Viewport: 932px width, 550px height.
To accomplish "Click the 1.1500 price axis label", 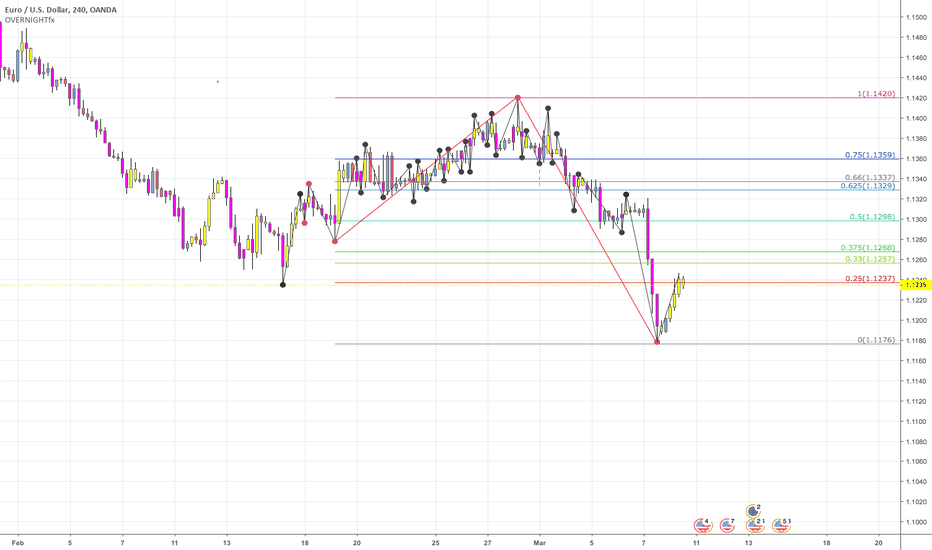I will (916, 17).
